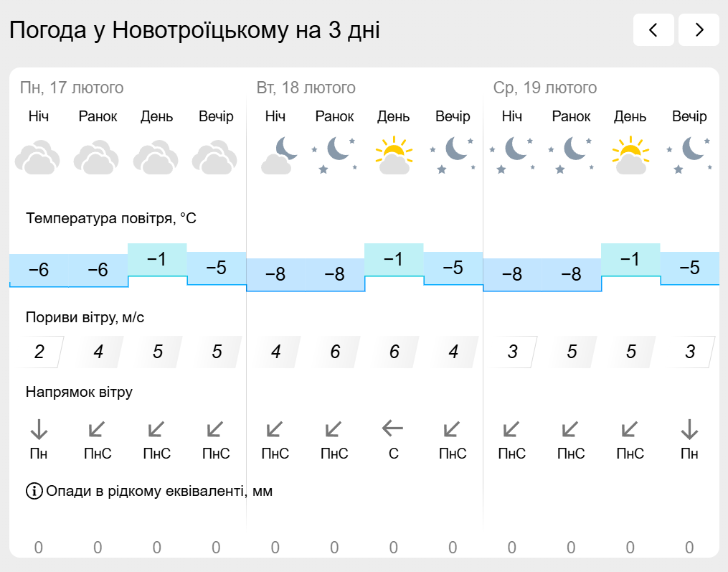This screenshot has width=728, height=572.
Task: Click Wednesday evening −5 temperature bar
Action: [689, 268]
